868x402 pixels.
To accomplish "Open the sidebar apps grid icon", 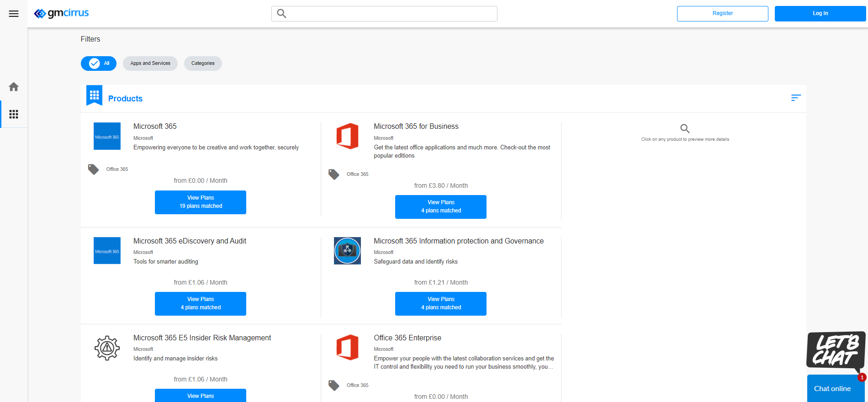I will [14, 114].
